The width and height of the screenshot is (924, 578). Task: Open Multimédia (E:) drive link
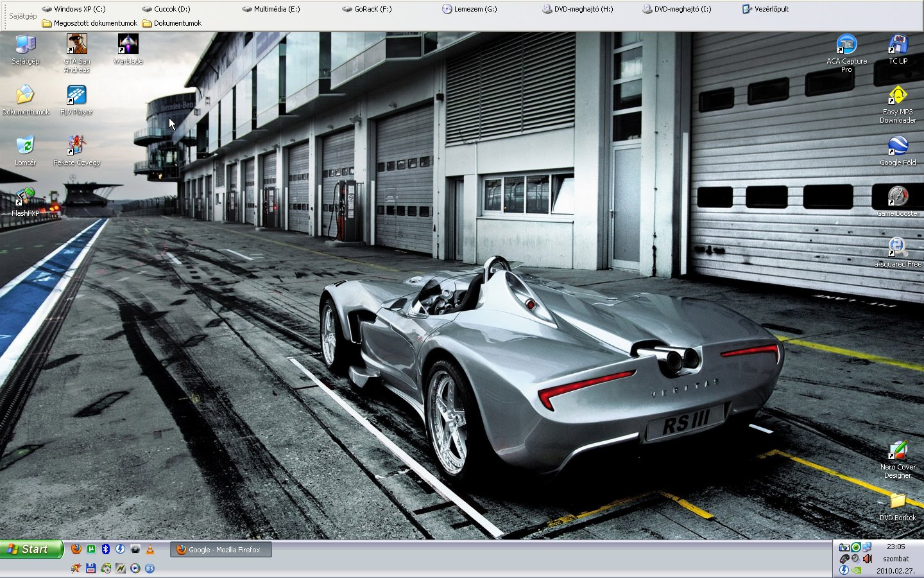point(271,9)
